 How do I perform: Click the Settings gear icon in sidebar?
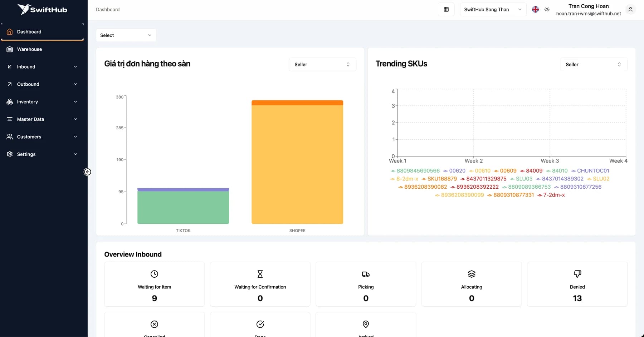click(10, 154)
